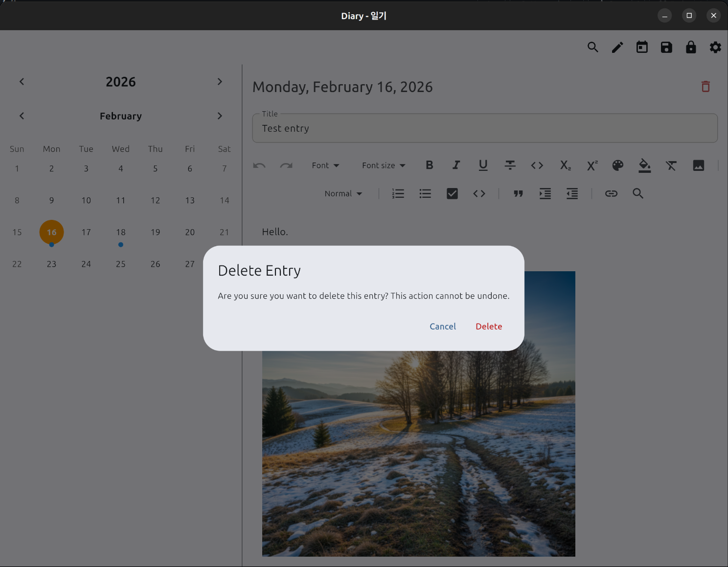Toggle inline code formatting in the first toolbar row
Image resolution: width=728 pixels, height=567 pixels.
coord(537,165)
